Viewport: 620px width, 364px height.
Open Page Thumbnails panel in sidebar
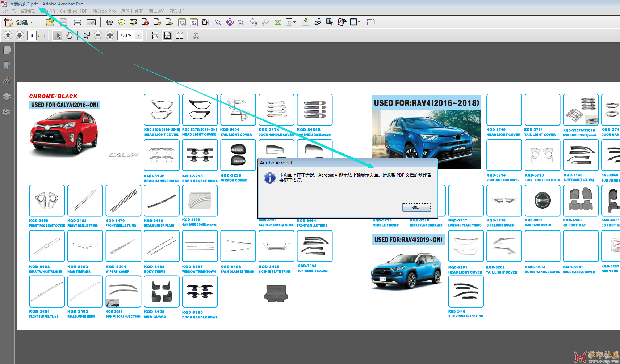(7, 50)
